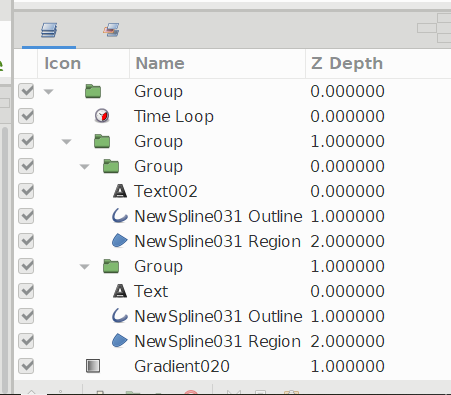
Task: Click the Text002 text layer icon
Action: (x=120, y=191)
